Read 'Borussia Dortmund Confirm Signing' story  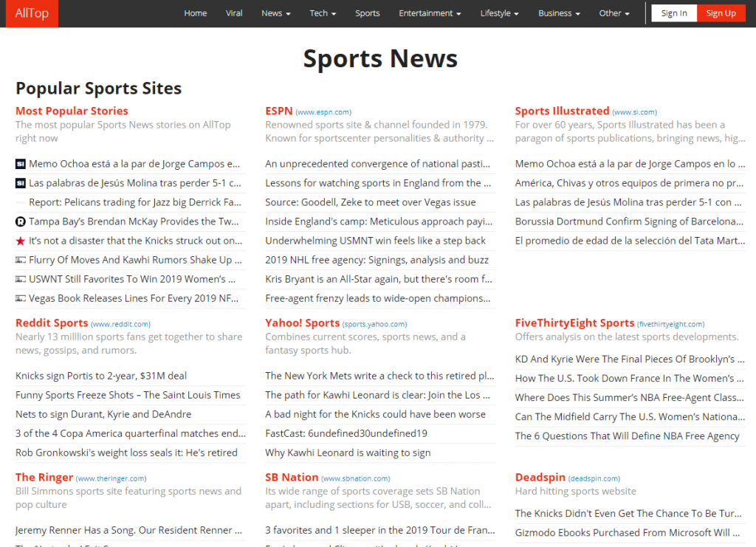(629, 221)
